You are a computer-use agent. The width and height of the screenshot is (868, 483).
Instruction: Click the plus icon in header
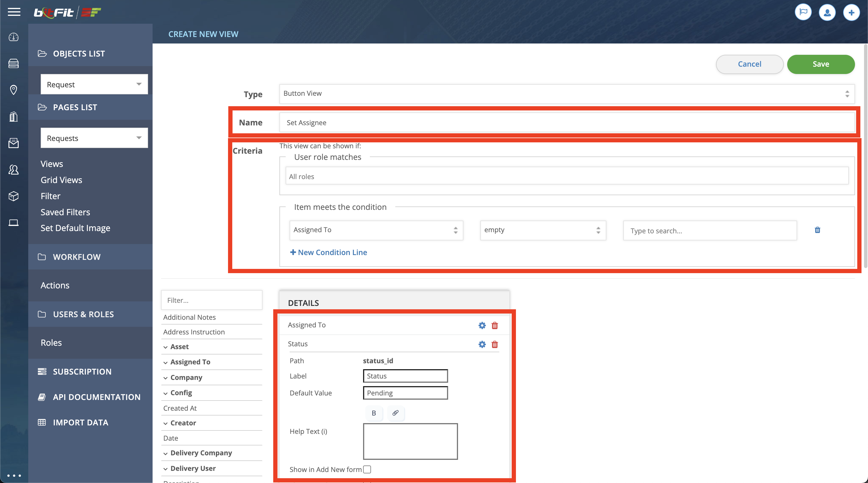(851, 12)
